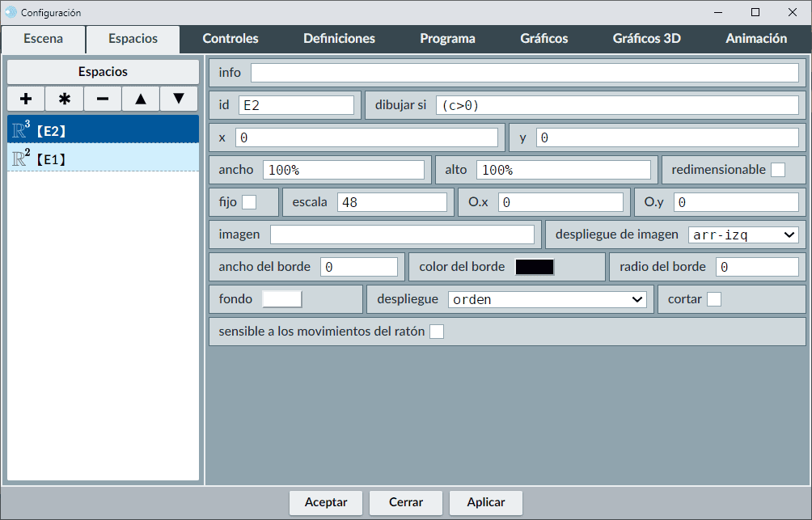Click the plus icon to add a space
The height and width of the screenshot is (520, 812).
tap(26, 99)
